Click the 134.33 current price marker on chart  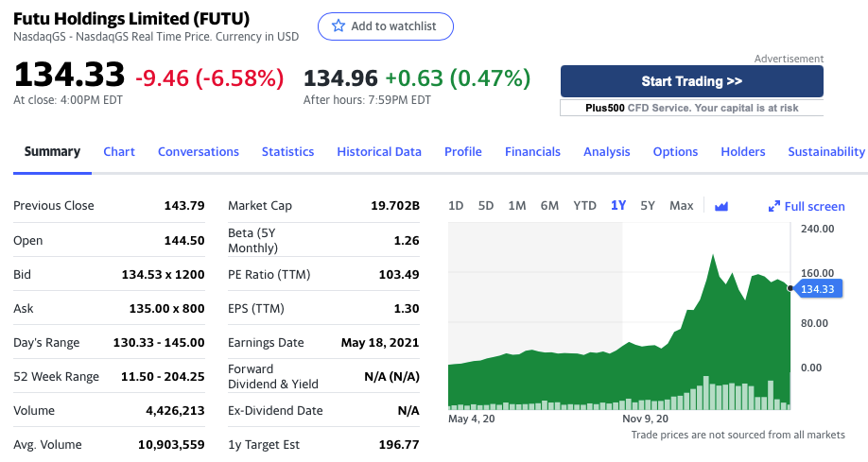click(x=817, y=289)
